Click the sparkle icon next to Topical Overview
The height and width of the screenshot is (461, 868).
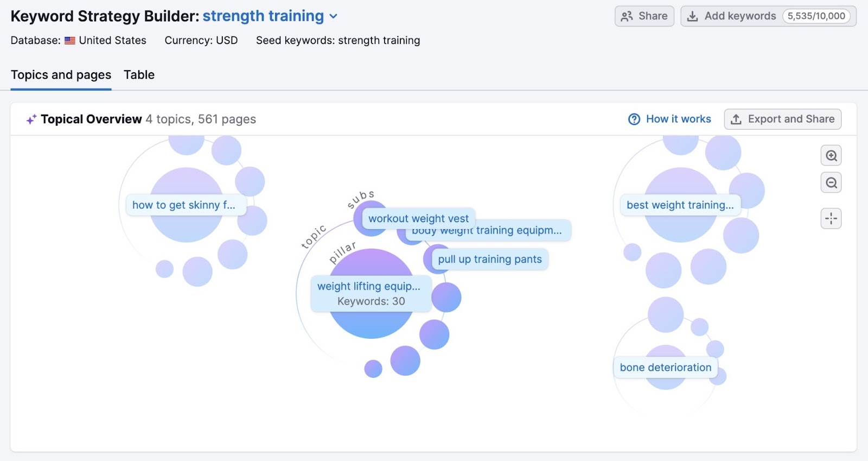click(31, 119)
